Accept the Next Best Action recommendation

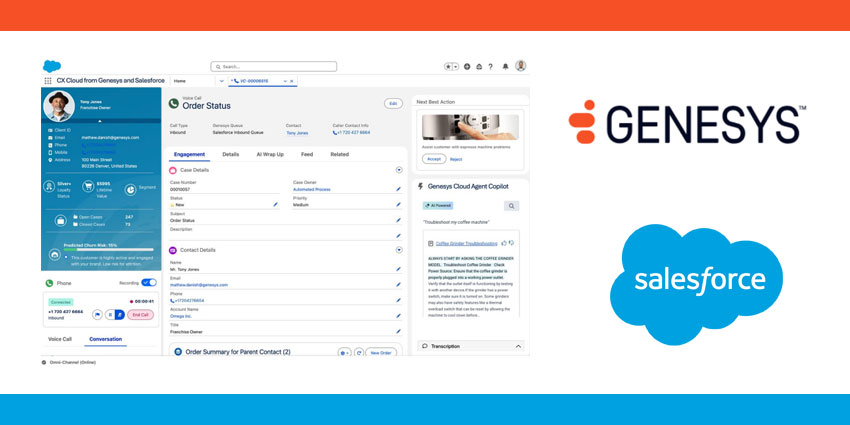coord(434,159)
